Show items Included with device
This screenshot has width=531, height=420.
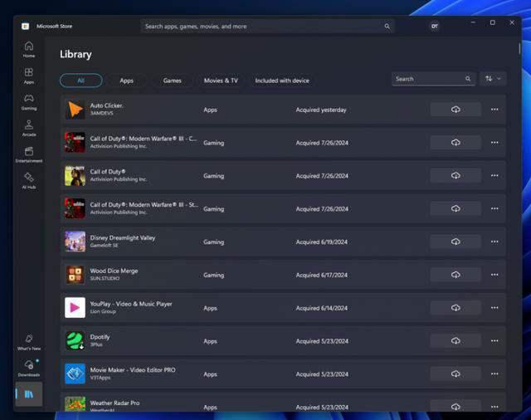point(282,81)
